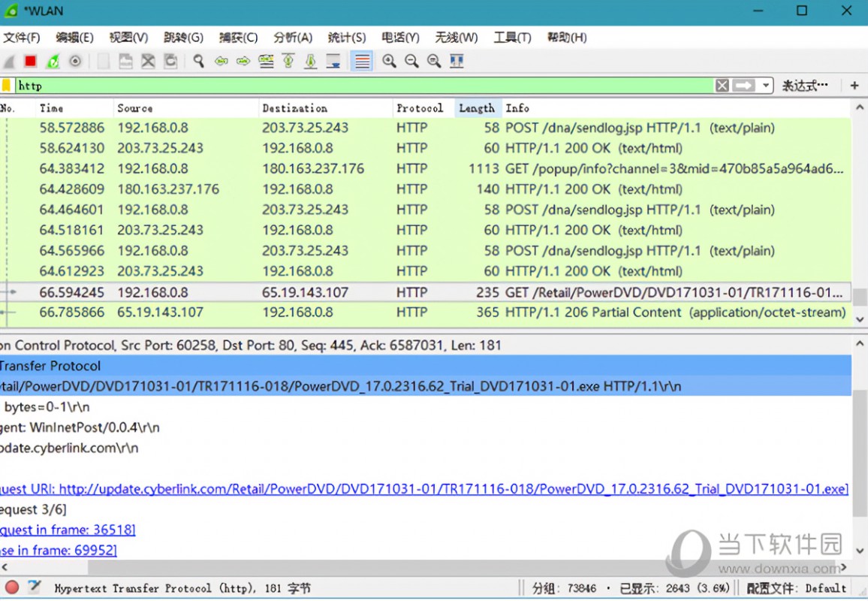Open expert information red circle icon

pyautogui.click(x=11, y=587)
